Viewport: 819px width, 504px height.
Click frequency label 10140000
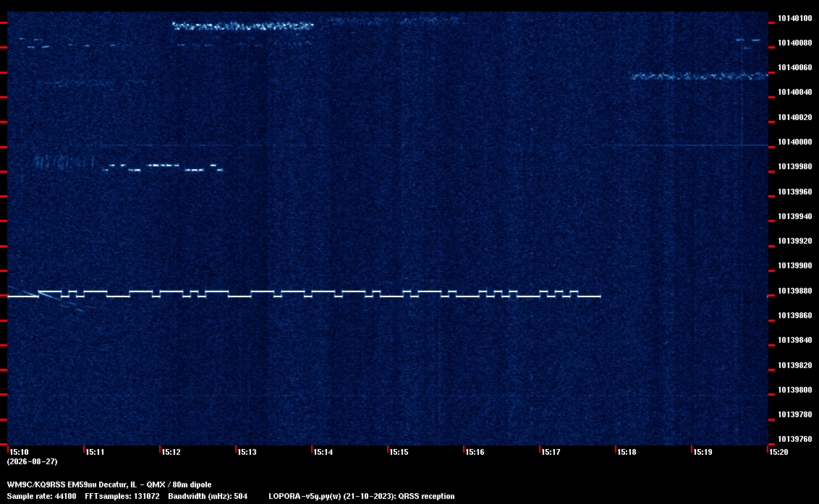coord(795,142)
